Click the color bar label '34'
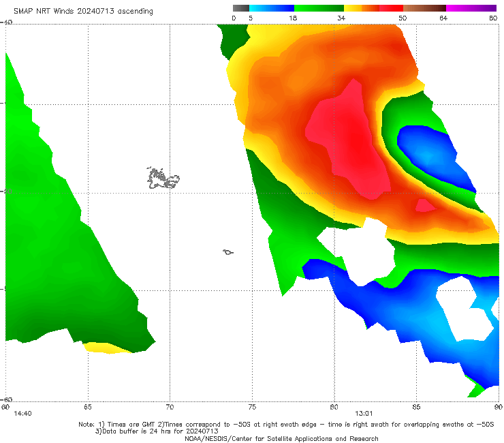Viewport: 504px width, 443px height. 341,18
